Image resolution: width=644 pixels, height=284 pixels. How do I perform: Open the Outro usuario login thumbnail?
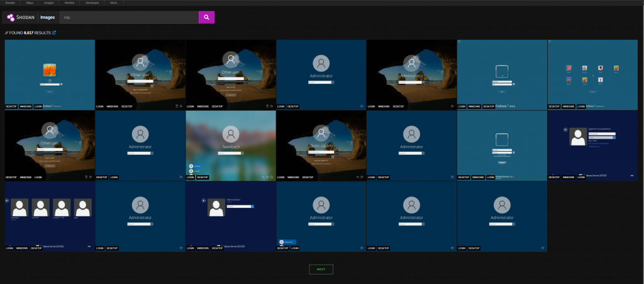pos(321,142)
